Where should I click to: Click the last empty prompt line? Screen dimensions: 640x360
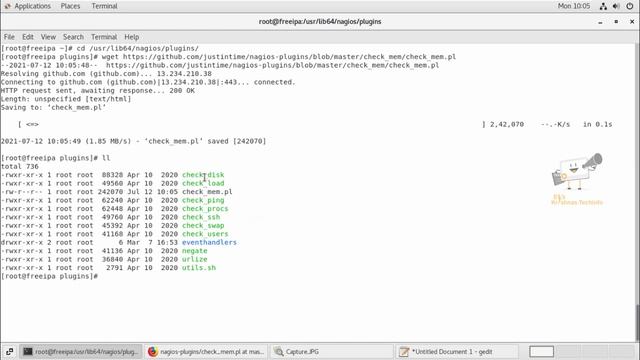pyautogui.click(x=49, y=276)
